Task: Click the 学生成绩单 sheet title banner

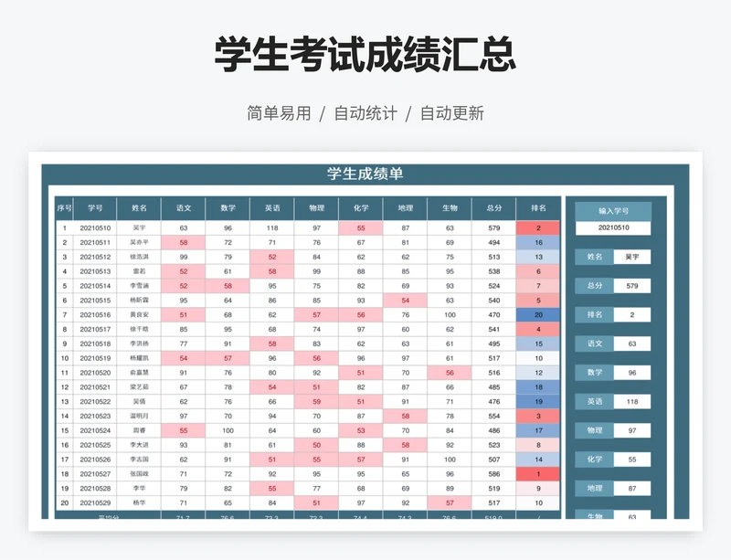Action: [x=365, y=174]
